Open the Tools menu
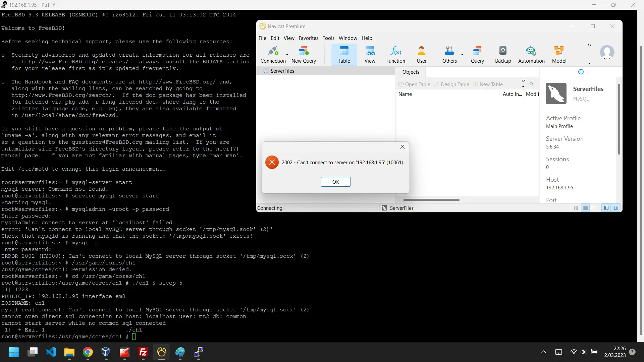This screenshot has width=644, height=362. pos(328,38)
